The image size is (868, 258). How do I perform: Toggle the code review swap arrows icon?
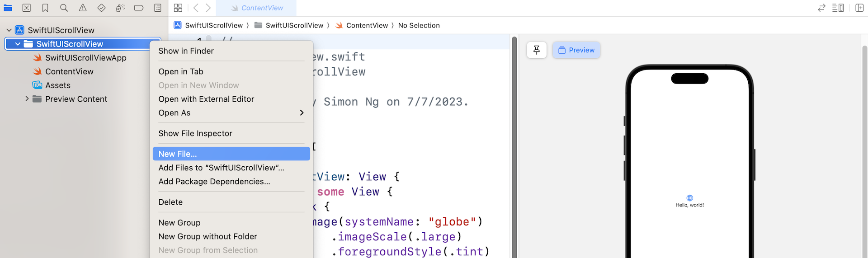(x=822, y=8)
